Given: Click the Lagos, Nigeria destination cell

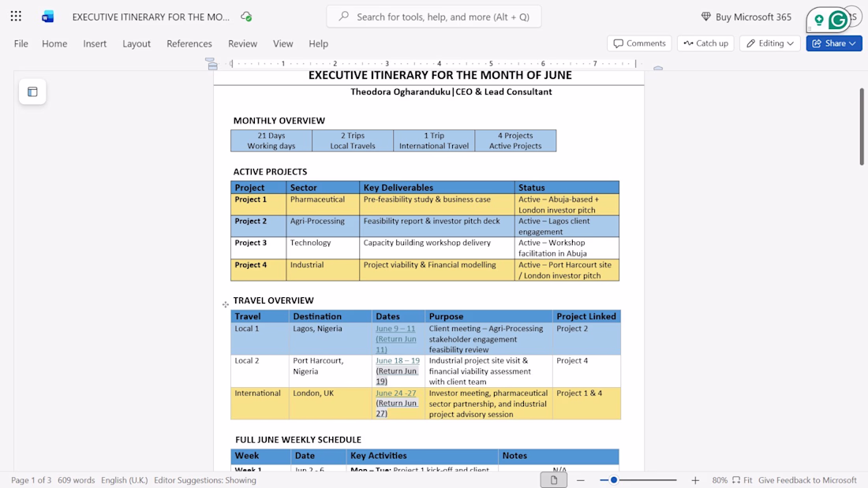Looking at the screenshot, I should point(331,339).
